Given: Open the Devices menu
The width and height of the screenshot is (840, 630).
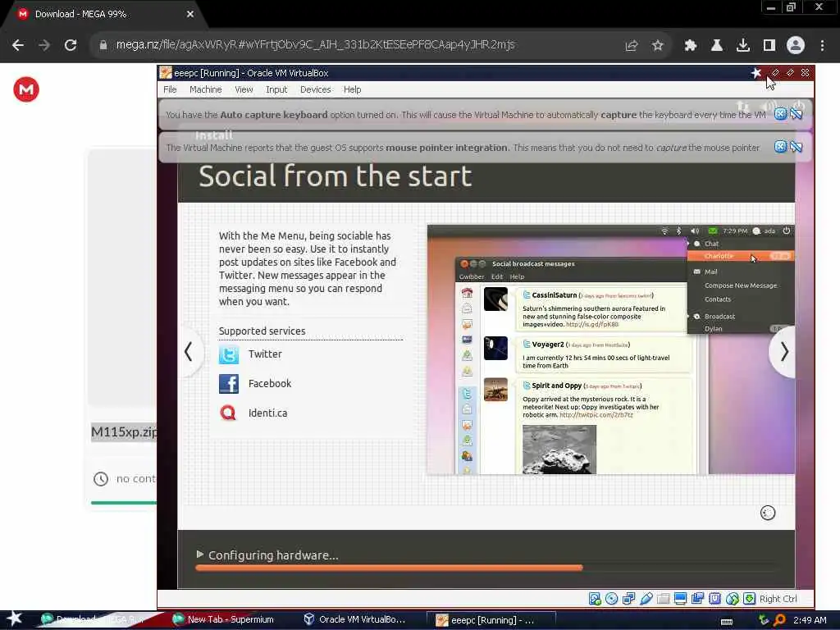Looking at the screenshot, I should 316,89.
